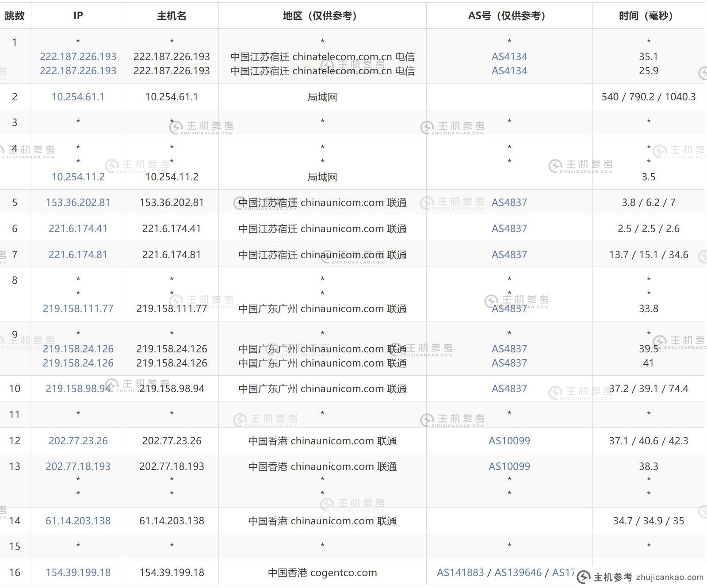Open IP link 153.36.202.81
The image size is (707, 588).
click(x=78, y=202)
